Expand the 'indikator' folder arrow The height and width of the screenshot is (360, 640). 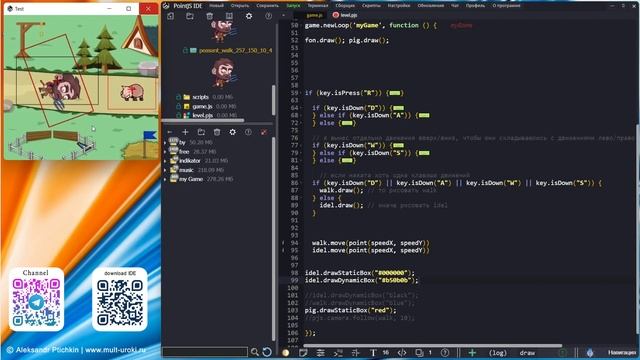165,161
